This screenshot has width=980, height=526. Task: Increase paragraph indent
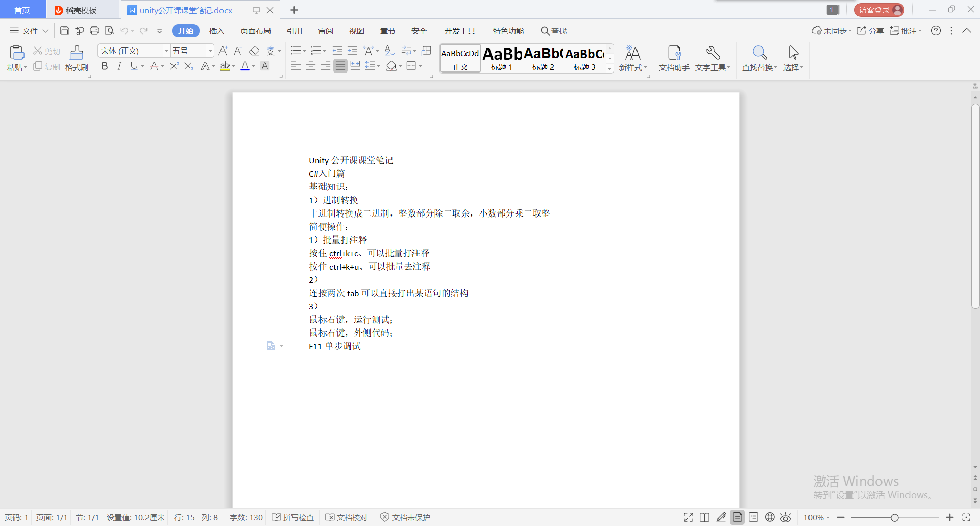coord(352,51)
